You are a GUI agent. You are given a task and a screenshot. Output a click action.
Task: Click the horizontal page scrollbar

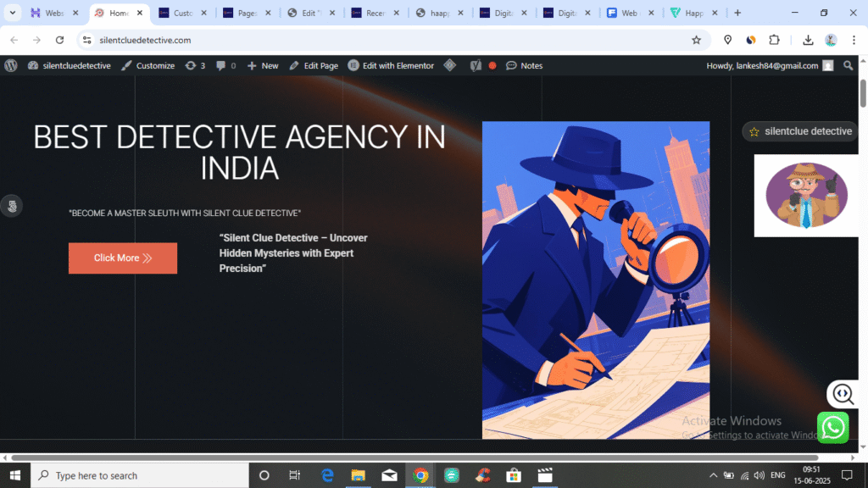(x=414, y=457)
